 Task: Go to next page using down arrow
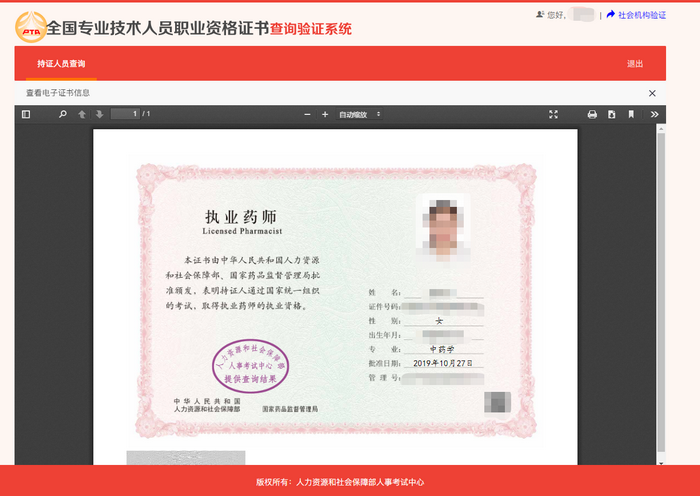[99, 115]
